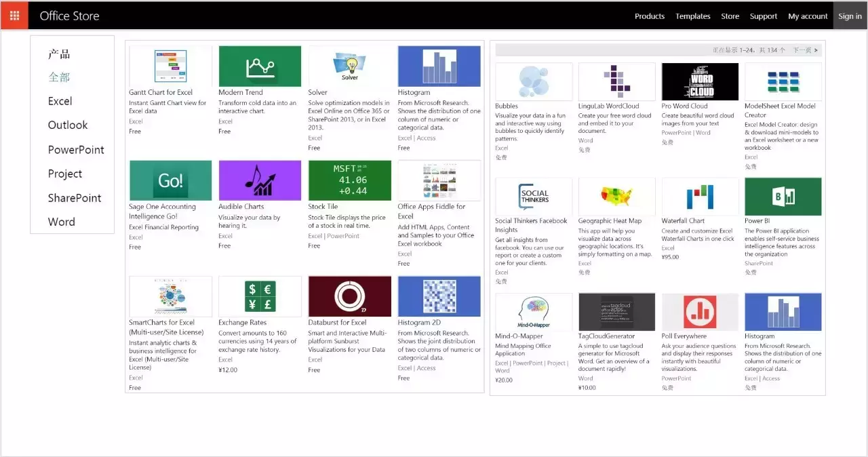The width and height of the screenshot is (868, 457).
Task: Click the Solver title link
Action: tap(317, 92)
